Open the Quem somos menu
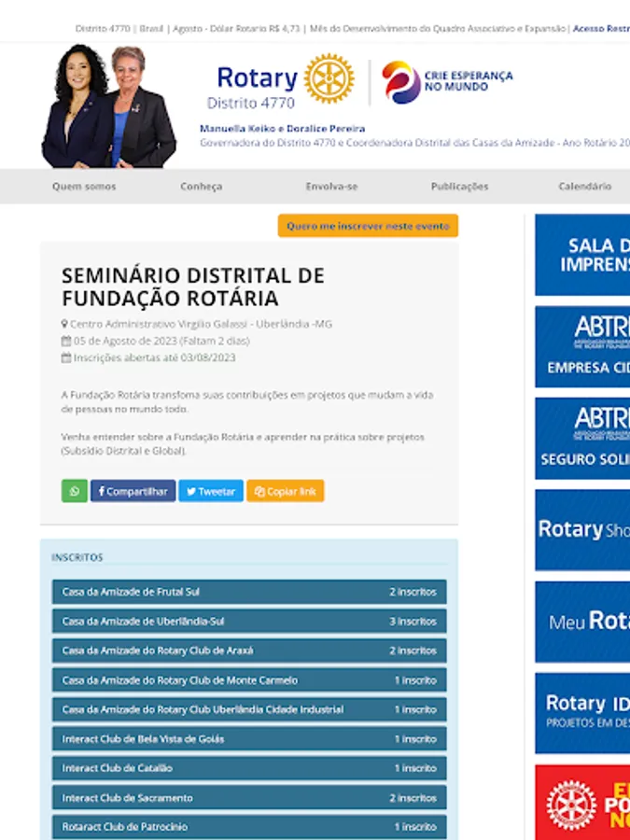Screen dimensions: 630x840 point(84,187)
